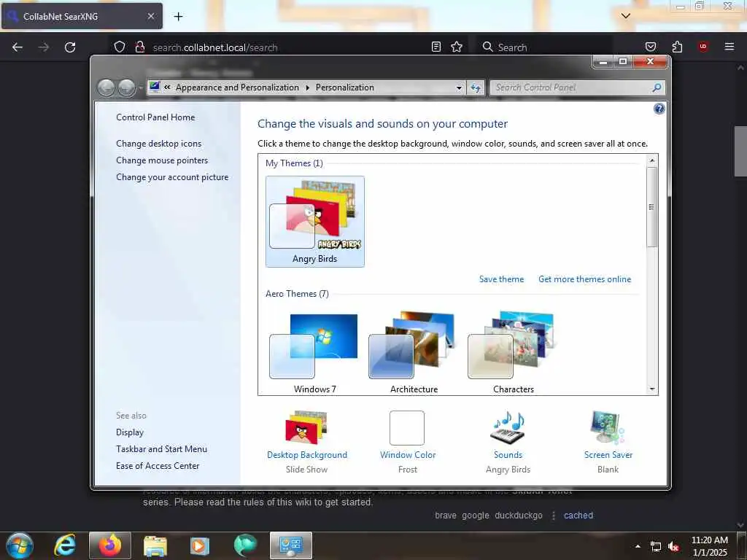
Task: Open the Firefox Extensions puzzle icon
Action: pyautogui.click(x=677, y=47)
